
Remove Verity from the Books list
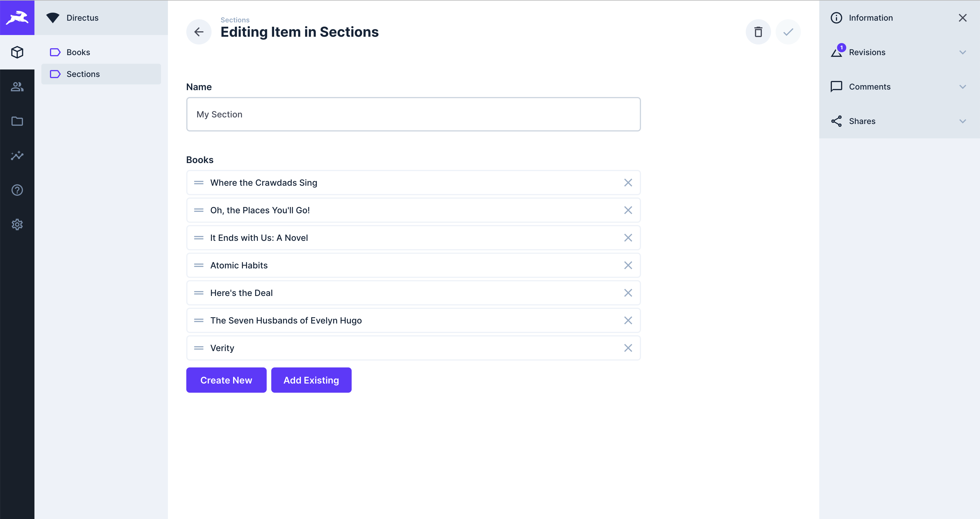coord(628,348)
